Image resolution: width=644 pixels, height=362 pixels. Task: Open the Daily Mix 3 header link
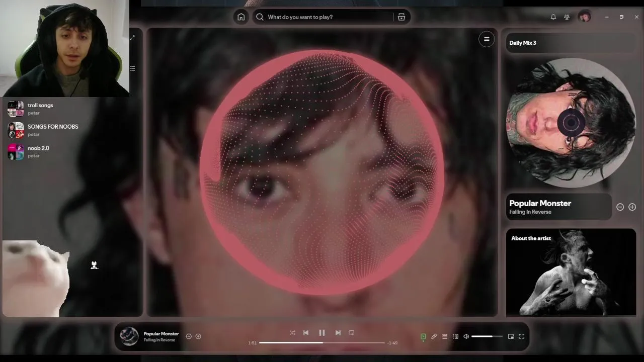523,43
